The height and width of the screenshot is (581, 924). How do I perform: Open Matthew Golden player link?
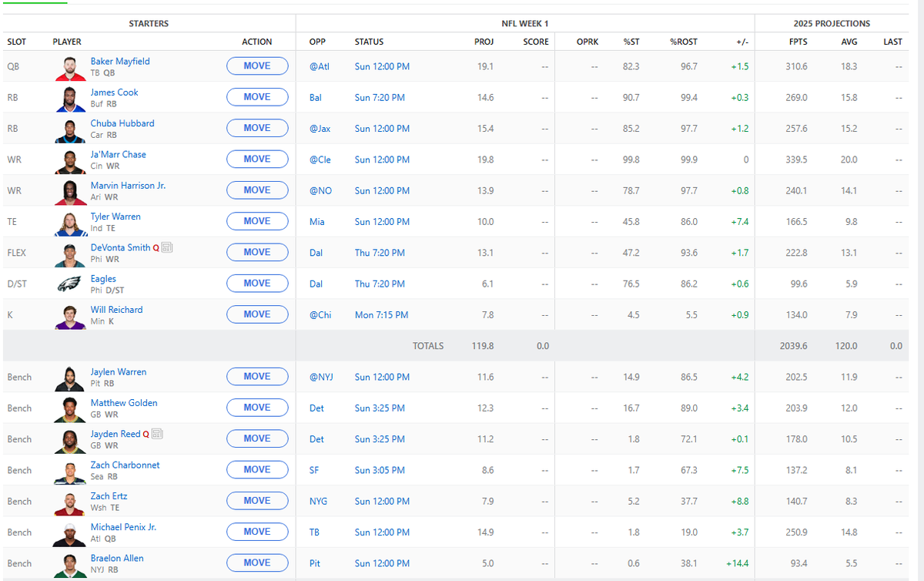click(124, 403)
